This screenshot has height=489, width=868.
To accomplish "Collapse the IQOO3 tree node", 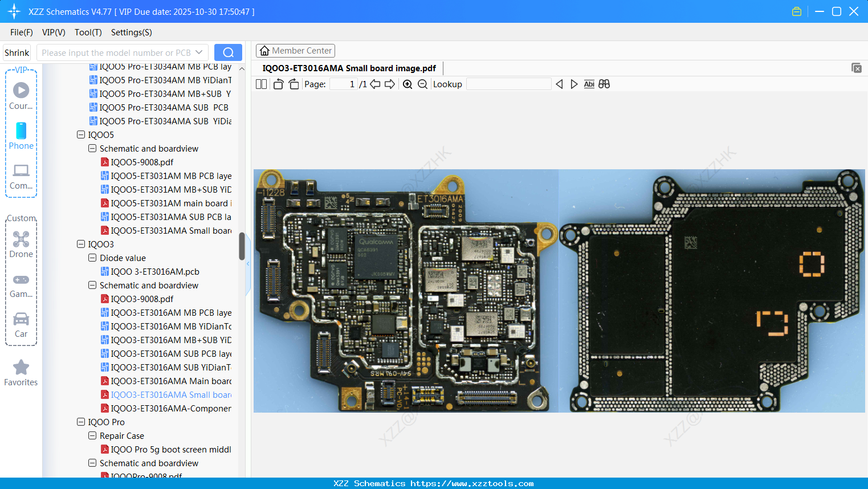I will pyautogui.click(x=81, y=244).
